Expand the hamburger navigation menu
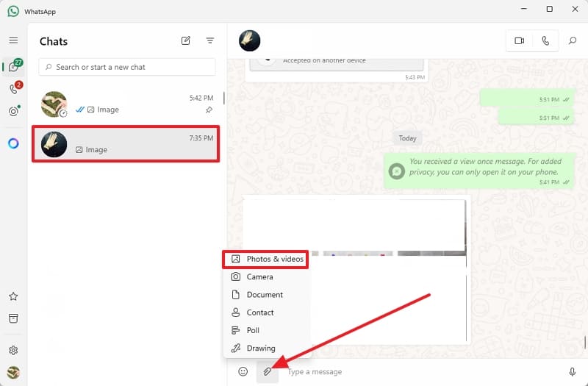Image resolution: width=588 pixels, height=386 pixels. pos(13,40)
